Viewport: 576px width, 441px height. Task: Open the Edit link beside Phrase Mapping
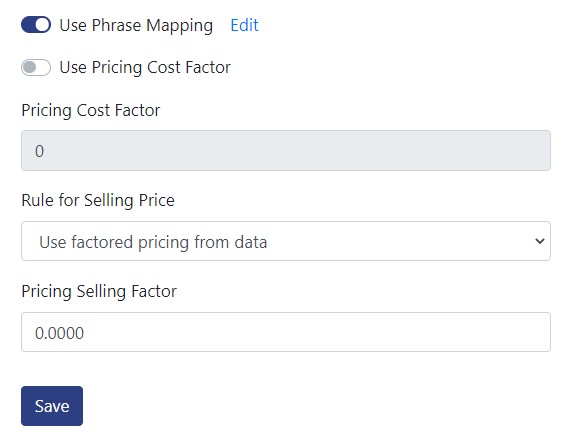[x=244, y=25]
